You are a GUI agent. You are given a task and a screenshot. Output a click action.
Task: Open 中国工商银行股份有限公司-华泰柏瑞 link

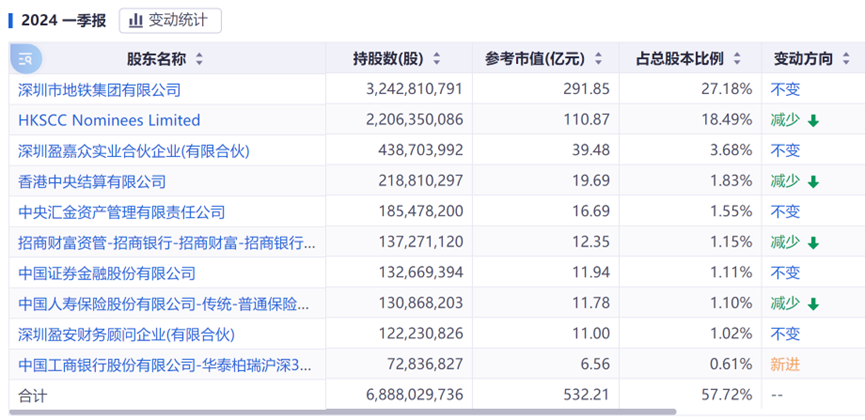pyautogui.click(x=165, y=364)
